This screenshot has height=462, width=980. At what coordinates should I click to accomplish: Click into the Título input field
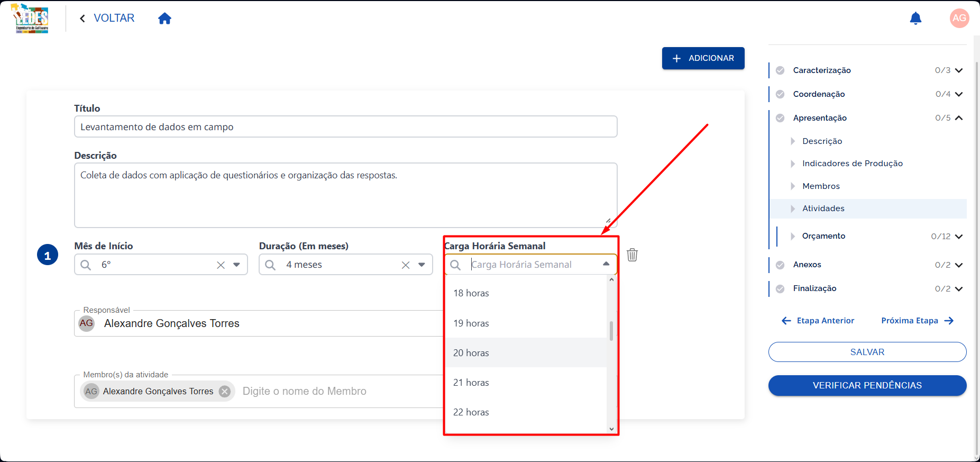[x=346, y=126]
